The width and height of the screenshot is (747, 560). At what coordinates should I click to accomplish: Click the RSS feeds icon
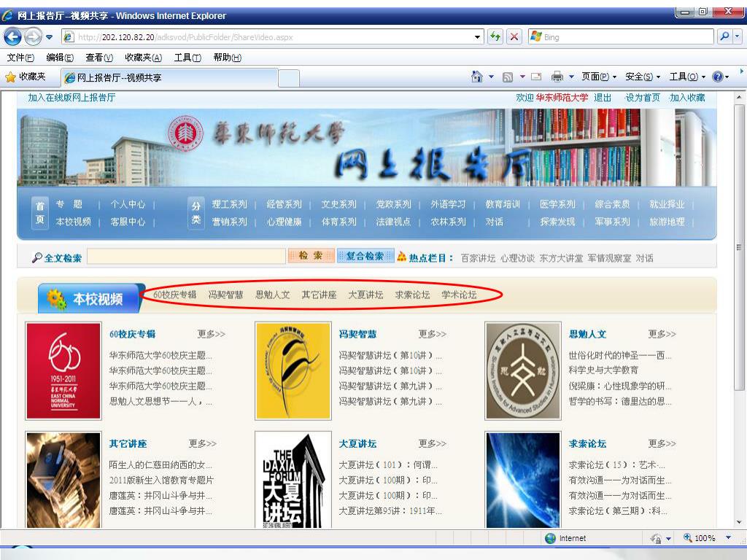(x=508, y=77)
